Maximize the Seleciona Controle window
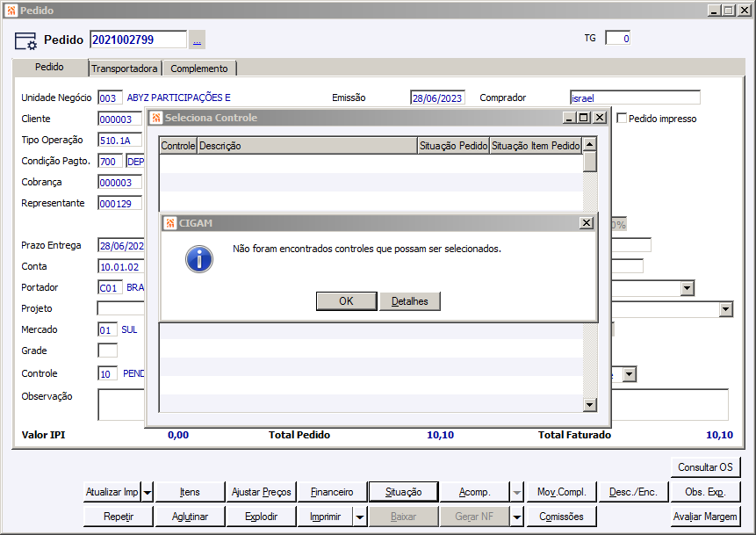 click(x=584, y=117)
